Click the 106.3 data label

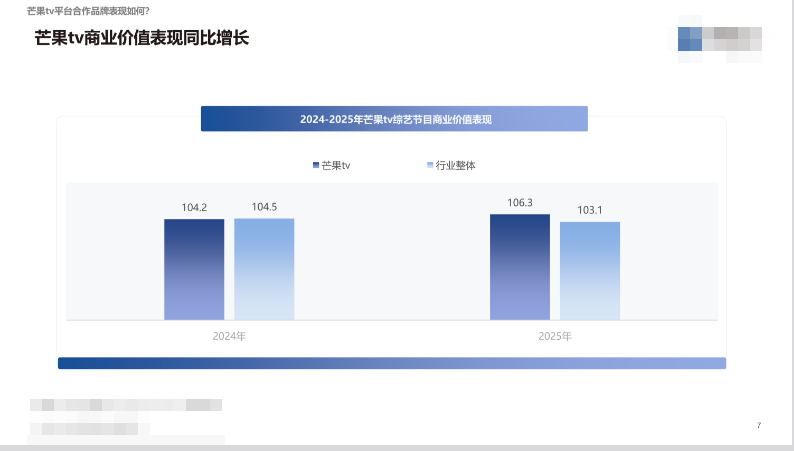520,203
